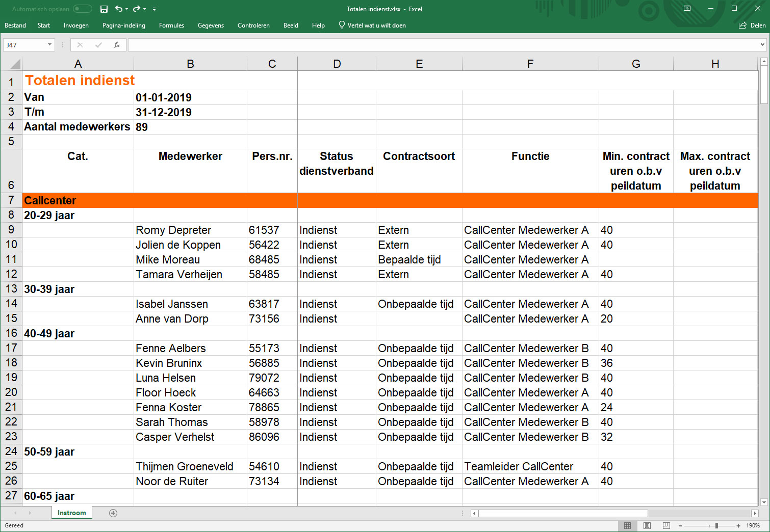Click the horizontal scrollbar thumb
Viewport: 770px width, 532px height.
tap(563, 513)
